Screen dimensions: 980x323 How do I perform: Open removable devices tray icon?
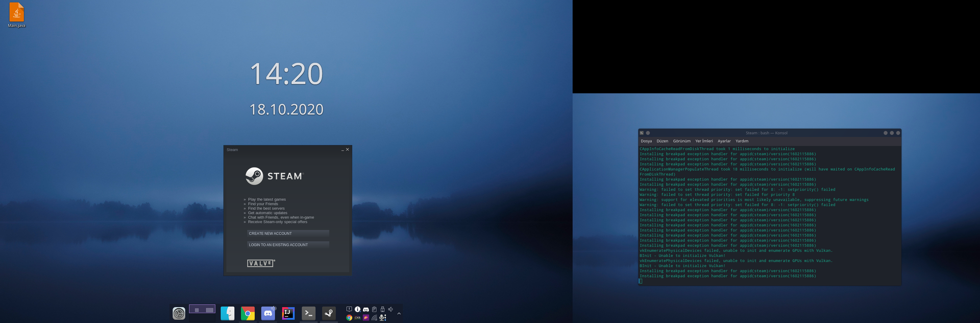[382, 309]
